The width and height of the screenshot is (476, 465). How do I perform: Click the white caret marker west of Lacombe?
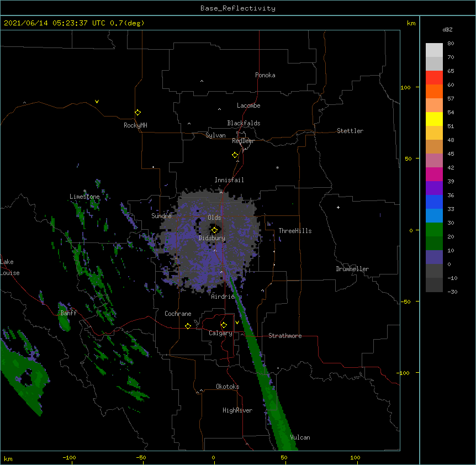point(219,109)
